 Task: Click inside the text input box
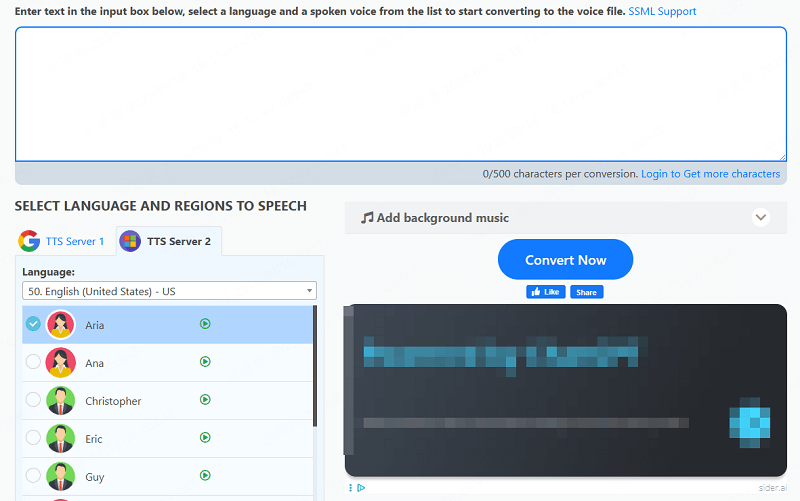(x=401, y=94)
